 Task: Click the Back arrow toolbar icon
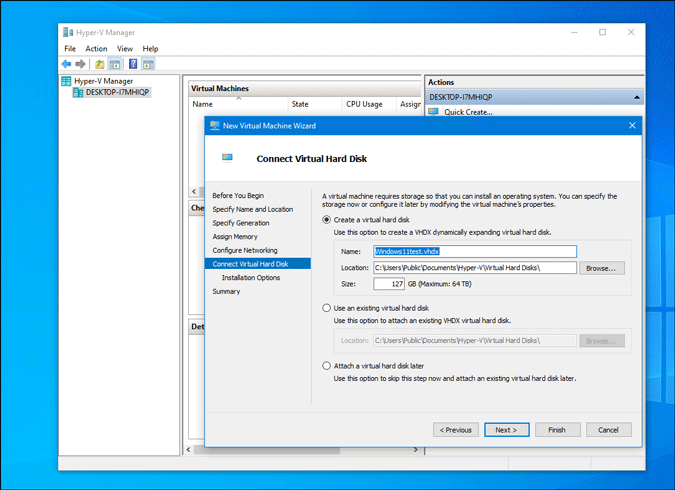[x=66, y=64]
